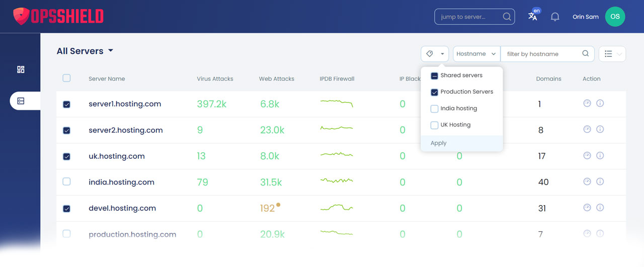Image resolution: width=644 pixels, height=267 pixels.
Task: Click the 40 domains value
Action: (543, 182)
